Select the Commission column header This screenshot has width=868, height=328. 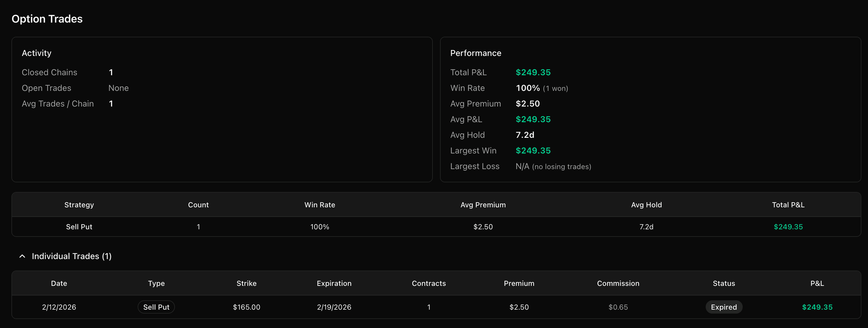click(618, 283)
